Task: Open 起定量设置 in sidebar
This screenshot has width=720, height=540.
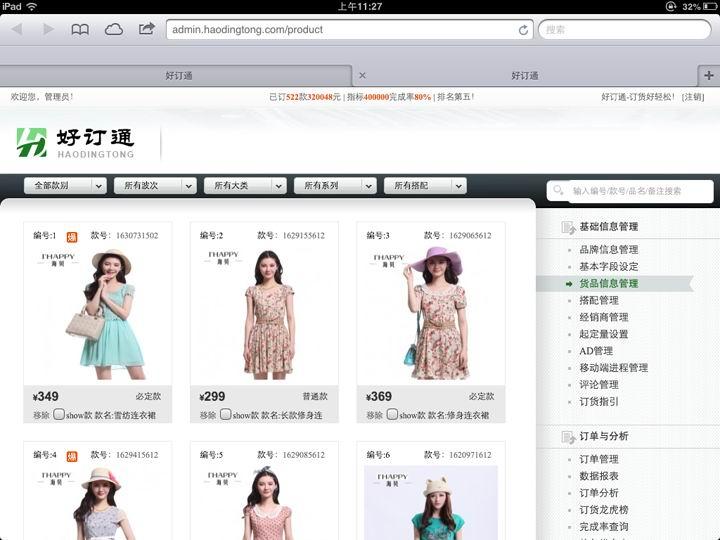Action: [x=603, y=334]
